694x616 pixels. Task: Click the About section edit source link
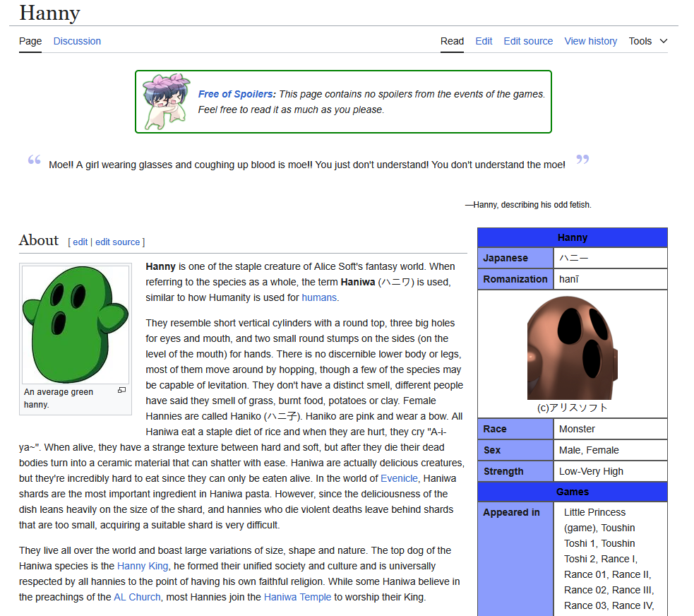click(117, 242)
